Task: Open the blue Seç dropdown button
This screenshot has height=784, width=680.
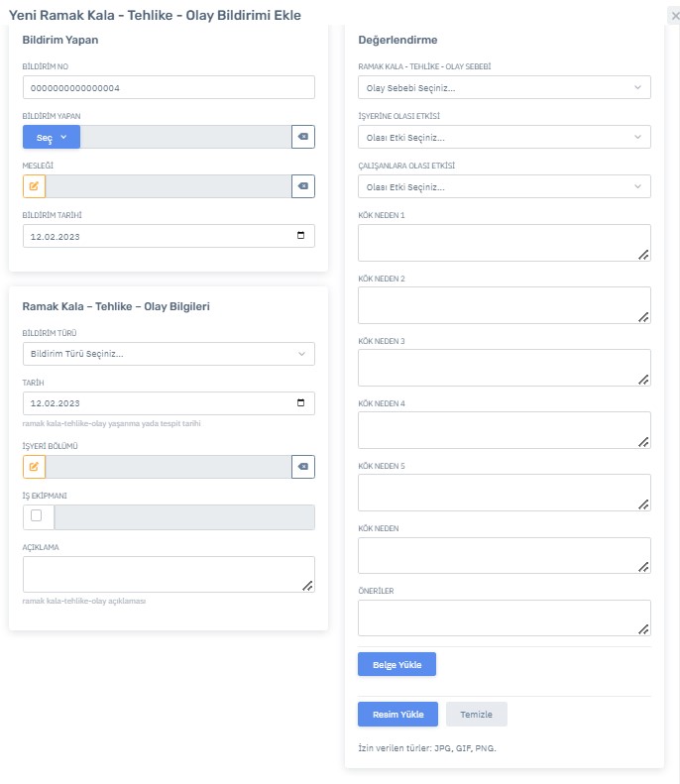Action: (x=52, y=137)
